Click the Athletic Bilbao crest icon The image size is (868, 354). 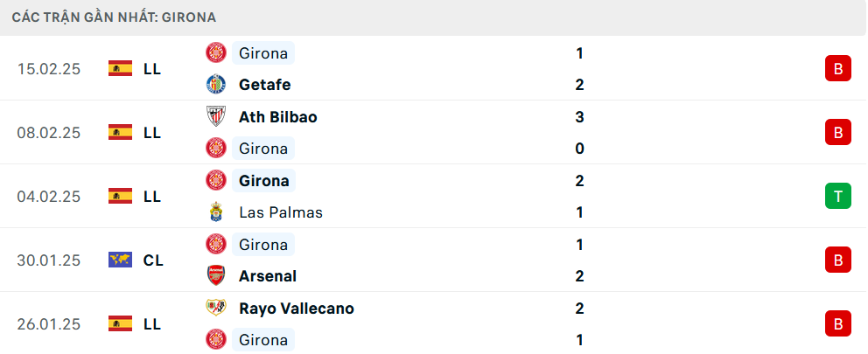point(215,116)
